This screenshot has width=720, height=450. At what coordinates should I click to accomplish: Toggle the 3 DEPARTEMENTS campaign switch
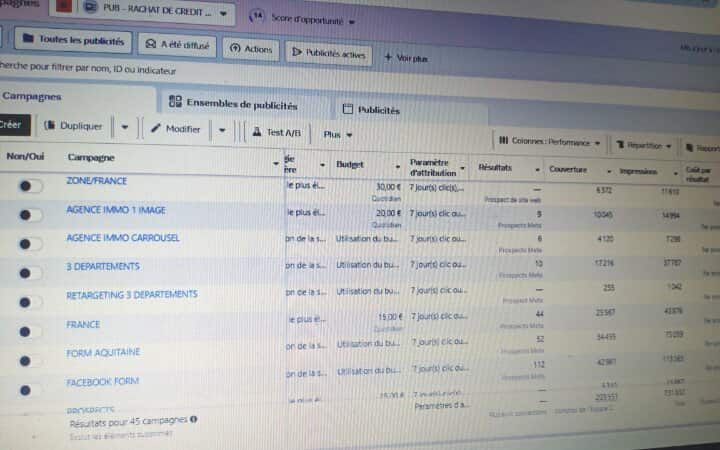pos(31,273)
